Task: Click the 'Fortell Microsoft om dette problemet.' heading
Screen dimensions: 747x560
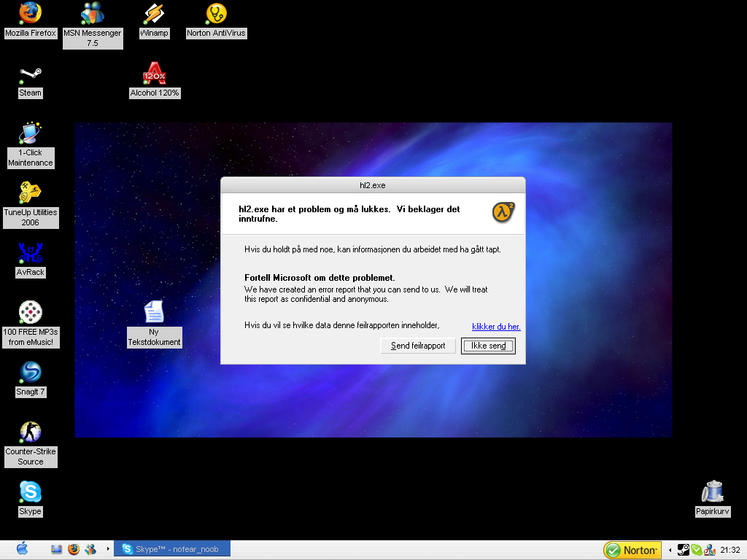Action: click(x=320, y=278)
